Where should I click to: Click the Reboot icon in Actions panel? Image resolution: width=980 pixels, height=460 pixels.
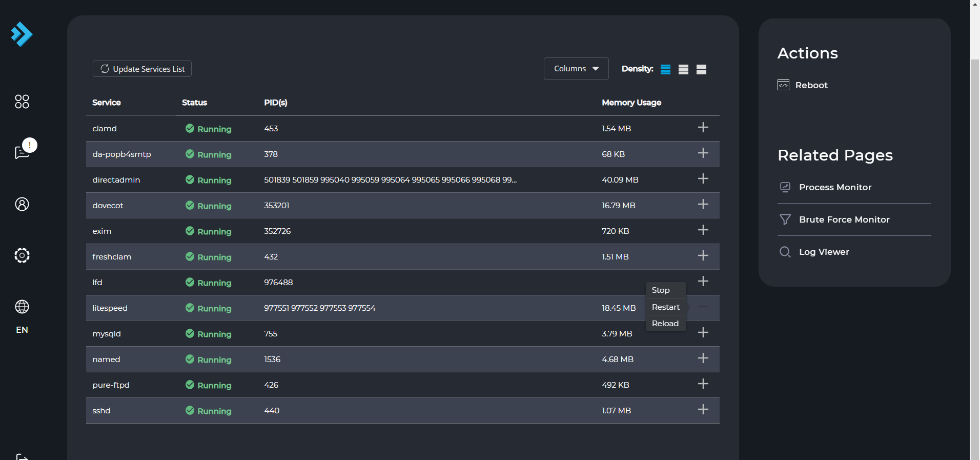coord(783,85)
